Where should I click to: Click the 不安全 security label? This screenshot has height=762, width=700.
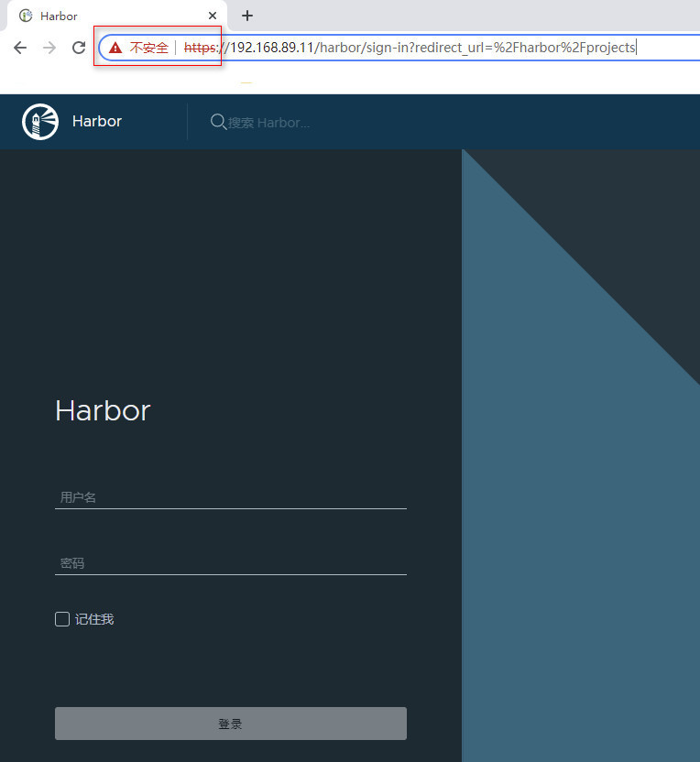coord(148,48)
